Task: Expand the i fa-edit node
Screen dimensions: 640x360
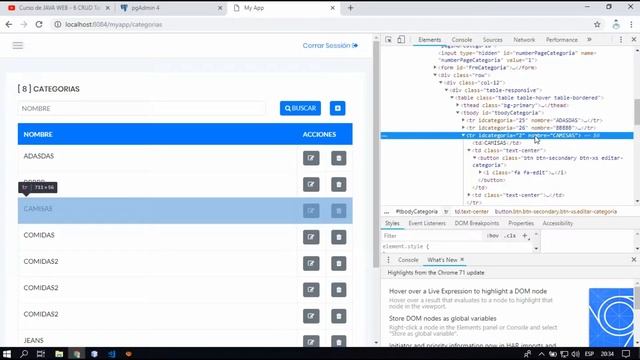Action: 480,172
